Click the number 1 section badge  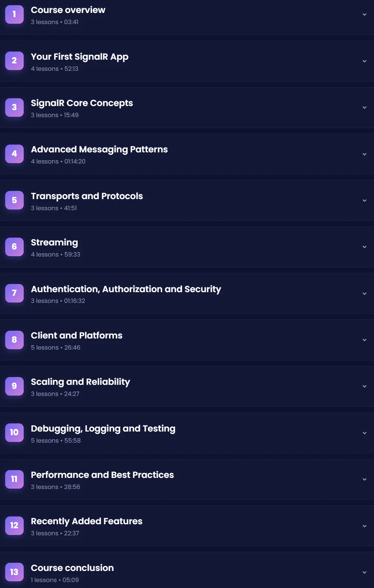coord(14,14)
